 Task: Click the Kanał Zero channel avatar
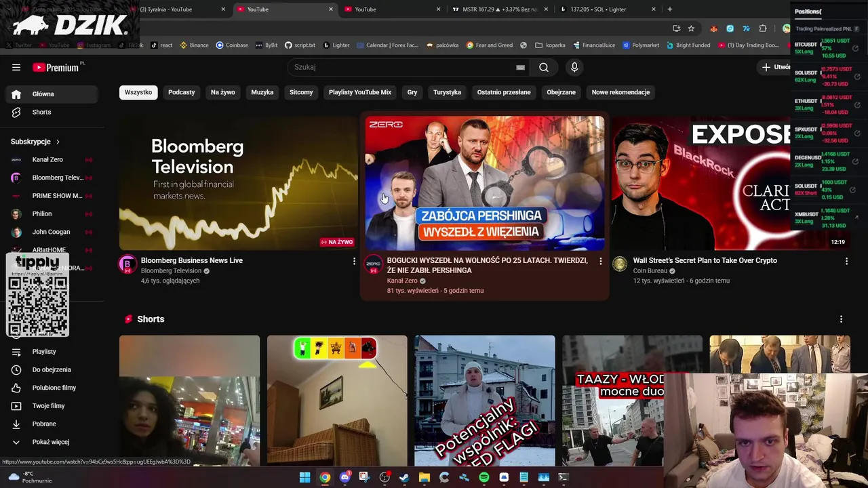tap(374, 264)
